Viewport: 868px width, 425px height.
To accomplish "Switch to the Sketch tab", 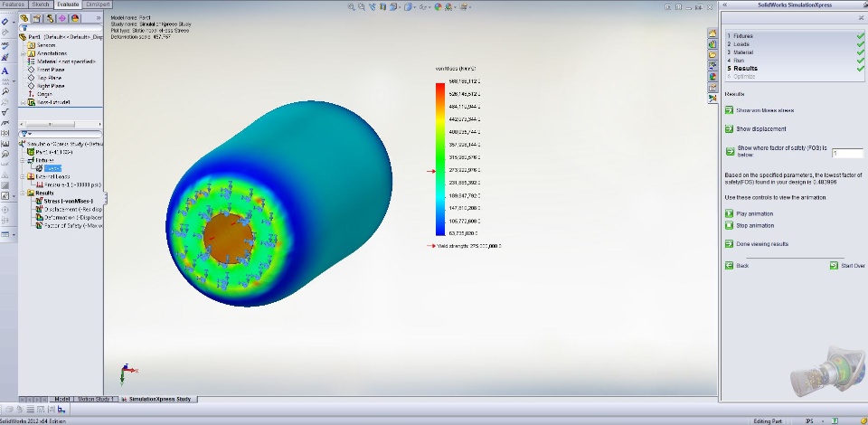I will (41, 5).
